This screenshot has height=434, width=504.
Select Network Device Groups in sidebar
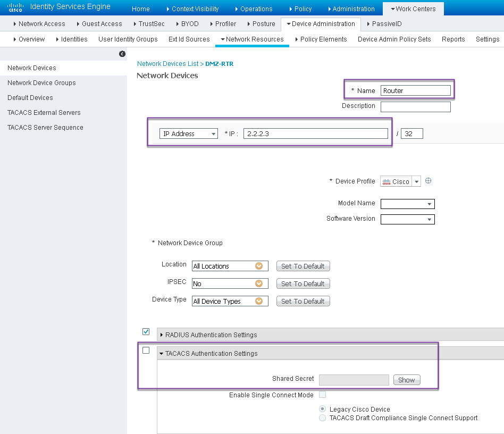[x=41, y=82]
